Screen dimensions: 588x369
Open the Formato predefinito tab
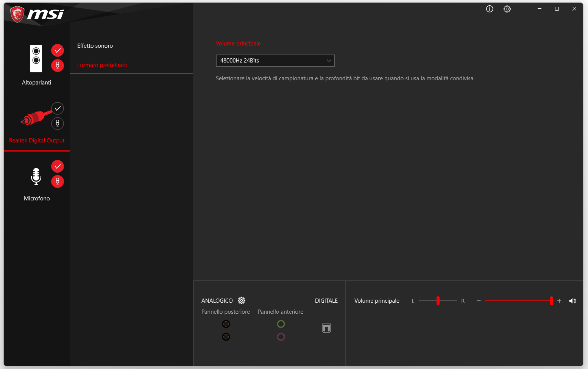[x=102, y=65]
